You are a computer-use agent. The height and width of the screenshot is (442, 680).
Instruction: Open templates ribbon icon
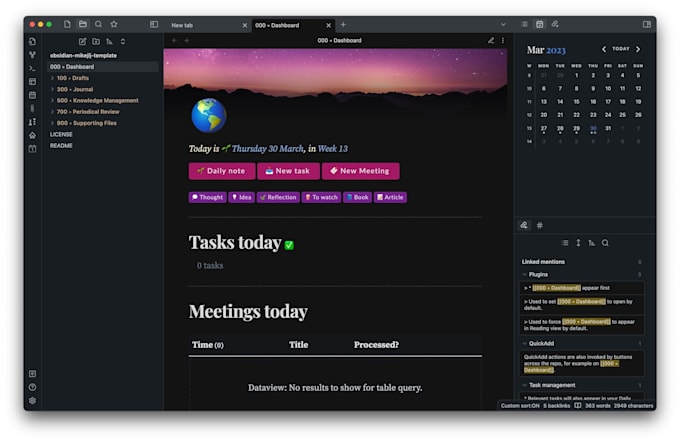(x=33, y=82)
